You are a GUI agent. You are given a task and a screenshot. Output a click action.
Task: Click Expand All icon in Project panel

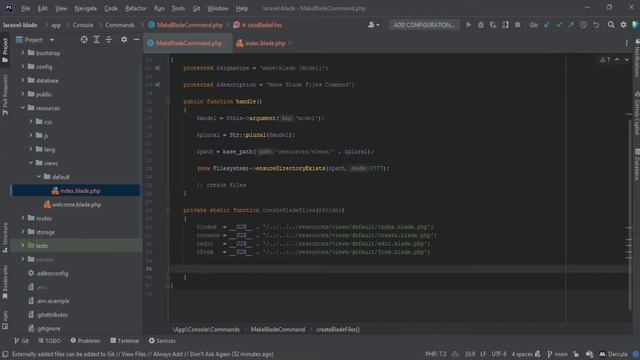click(96, 40)
